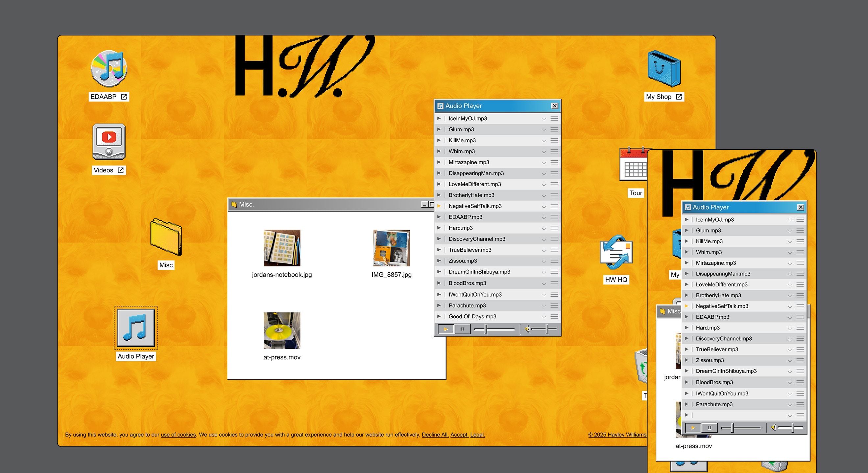Play the NegativeSelfTalk.mp3 track
868x473 pixels.
[439, 206]
